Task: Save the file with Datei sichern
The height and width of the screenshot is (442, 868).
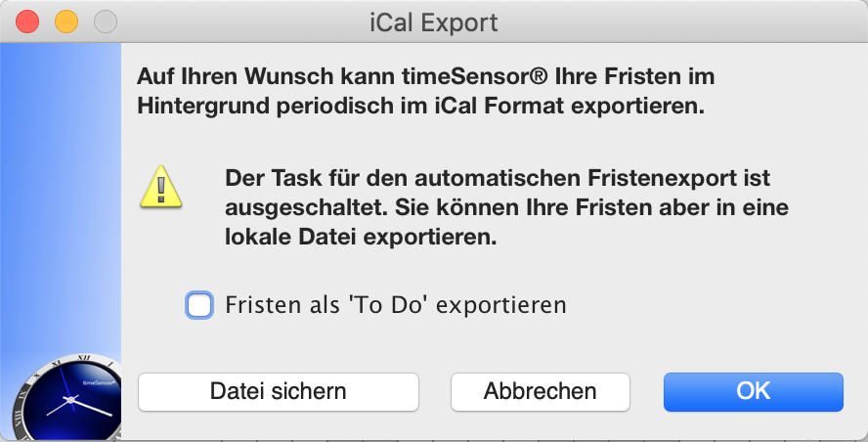Action: (279, 391)
